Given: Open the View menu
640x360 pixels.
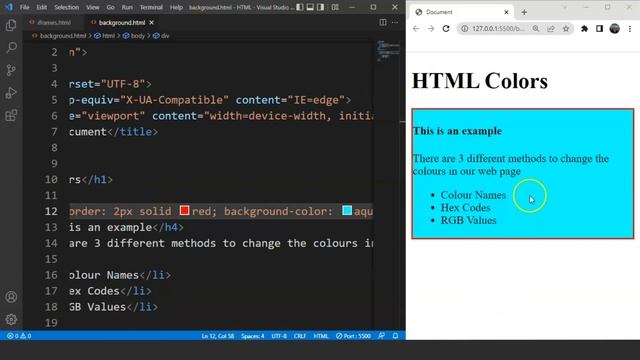Looking at the screenshot, I should click(93, 7).
